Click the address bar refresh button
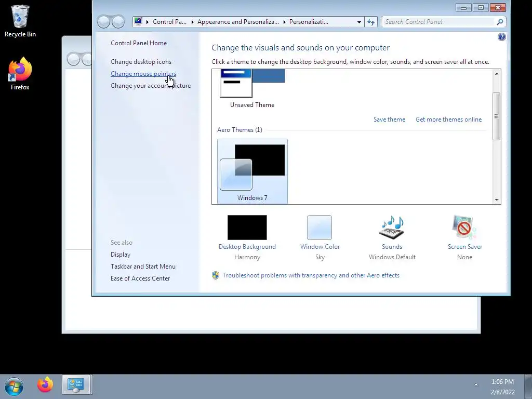 coord(371,22)
